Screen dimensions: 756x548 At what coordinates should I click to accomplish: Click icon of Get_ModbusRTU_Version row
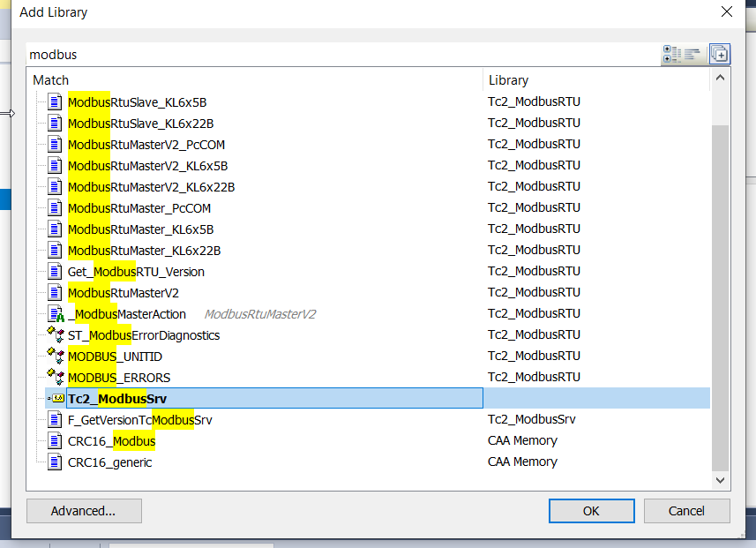pyautogui.click(x=55, y=272)
